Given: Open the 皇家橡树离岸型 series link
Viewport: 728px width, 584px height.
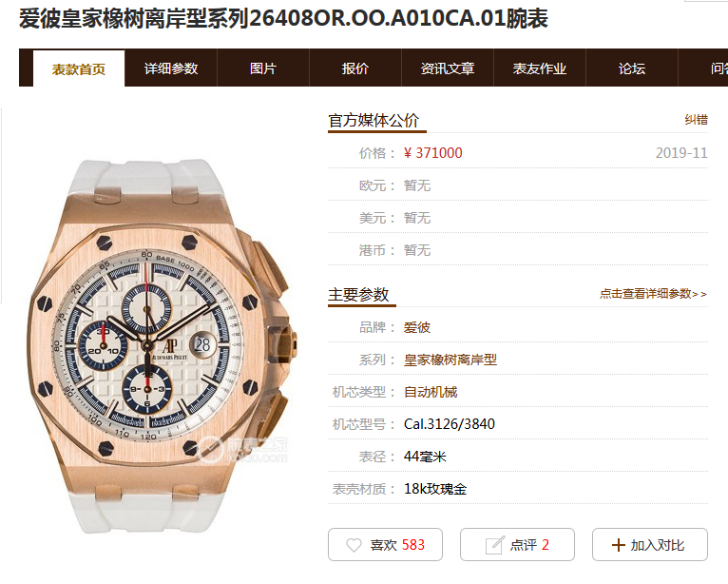Looking at the screenshot, I should coord(450,360).
